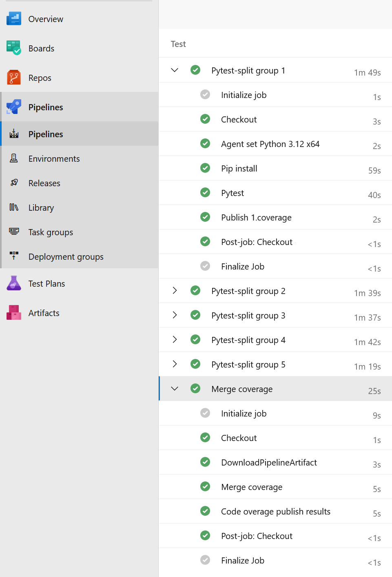Open the Library icon
The image size is (392, 577).
pyautogui.click(x=13, y=207)
